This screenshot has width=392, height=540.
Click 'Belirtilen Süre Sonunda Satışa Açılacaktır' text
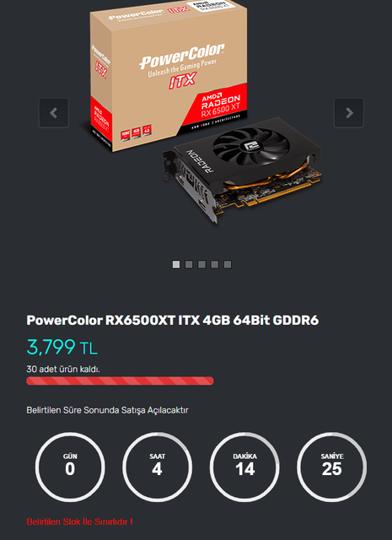click(x=107, y=410)
